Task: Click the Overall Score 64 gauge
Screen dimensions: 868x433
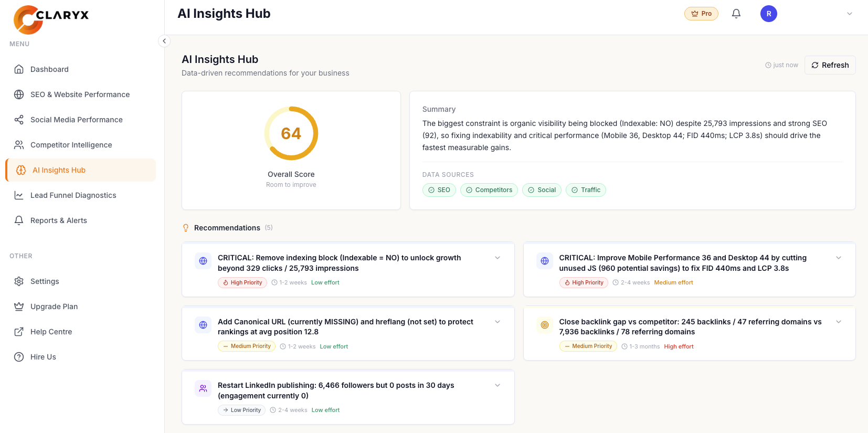Action: click(x=291, y=133)
